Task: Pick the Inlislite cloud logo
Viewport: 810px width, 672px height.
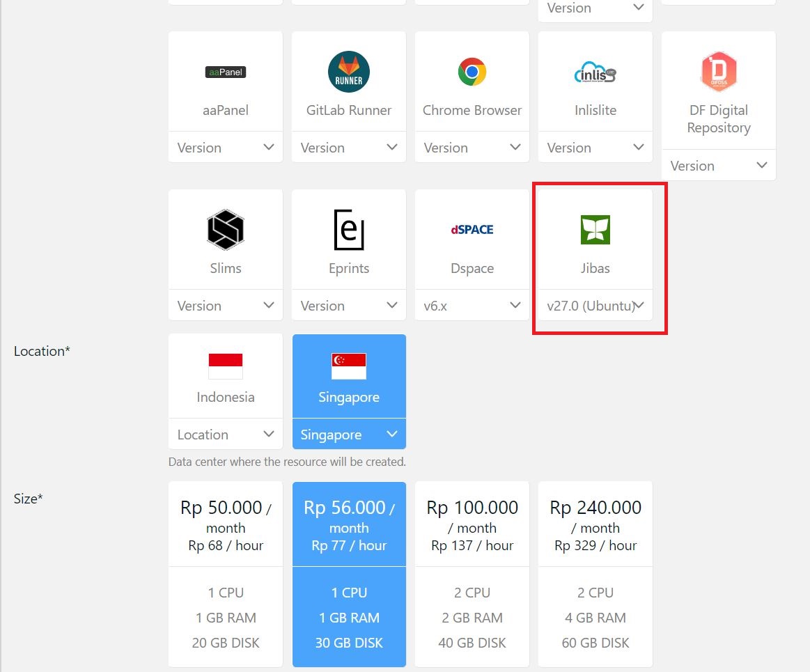Action: 595,72
